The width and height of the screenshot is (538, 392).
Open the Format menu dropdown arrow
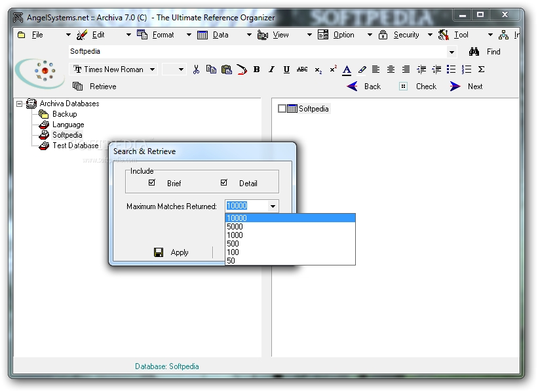[189, 35]
